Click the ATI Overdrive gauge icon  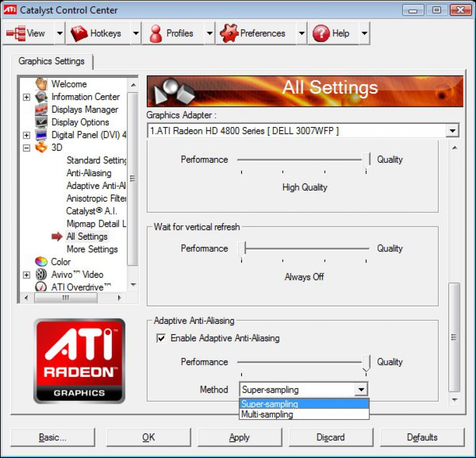pos(41,287)
